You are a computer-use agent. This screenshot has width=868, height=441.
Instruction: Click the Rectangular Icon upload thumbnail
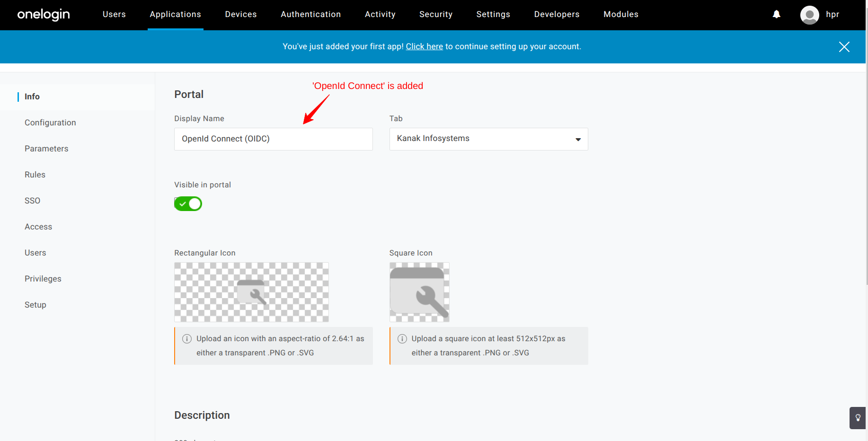click(x=251, y=292)
